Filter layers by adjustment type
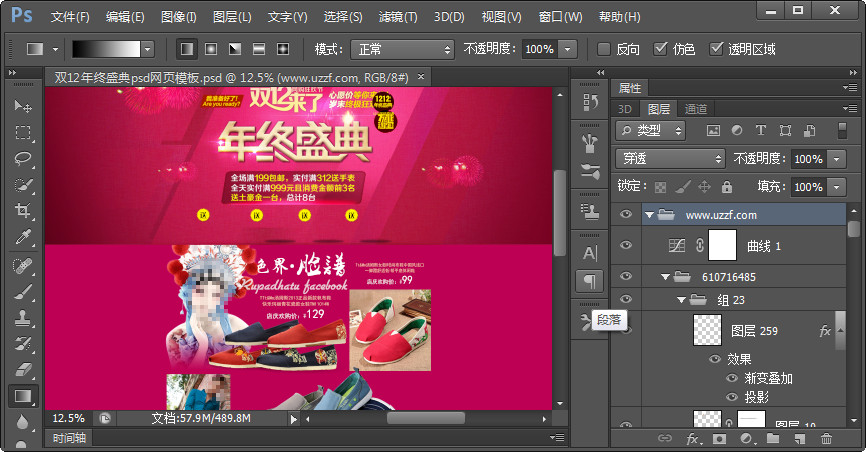The height and width of the screenshot is (452, 866). (737, 130)
